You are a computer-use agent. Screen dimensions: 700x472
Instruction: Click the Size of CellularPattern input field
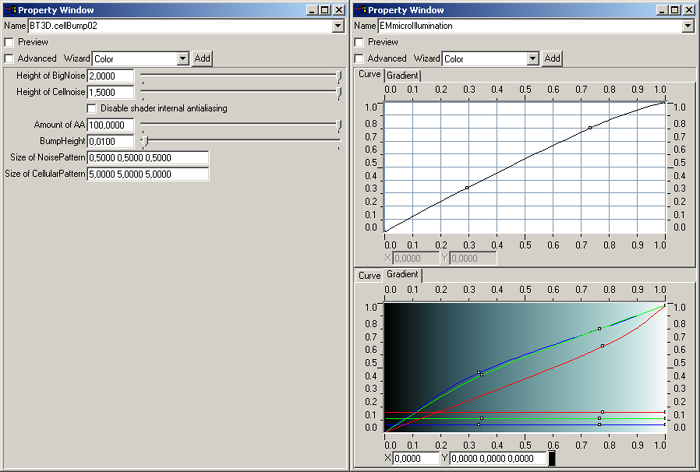coord(147,174)
